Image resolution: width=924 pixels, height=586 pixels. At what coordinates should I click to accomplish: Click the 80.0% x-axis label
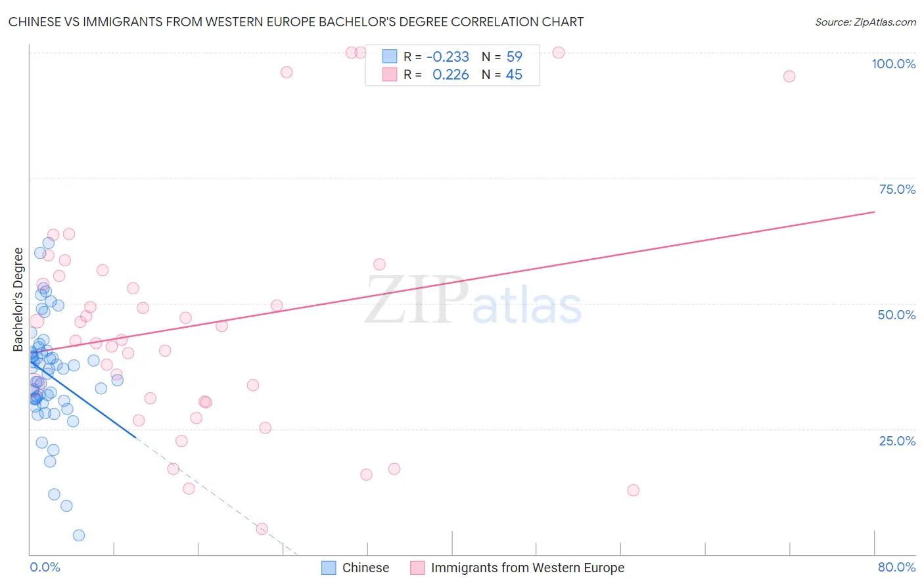[x=896, y=567]
